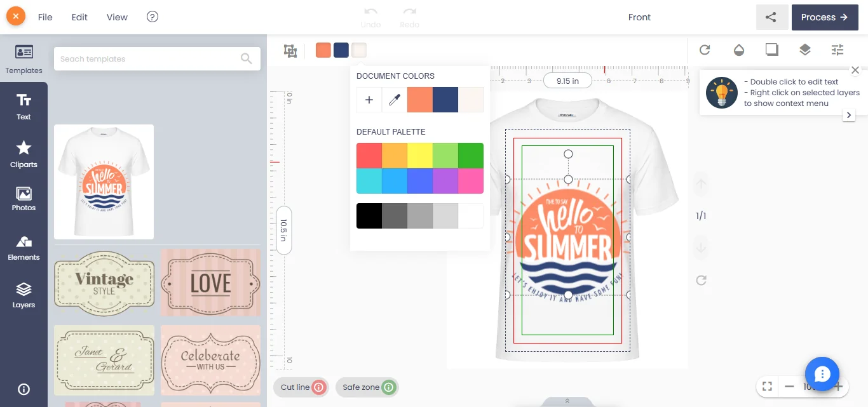The height and width of the screenshot is (407, 868).
Task: Select the Janet & Gerard template
Action: (104, 359)
